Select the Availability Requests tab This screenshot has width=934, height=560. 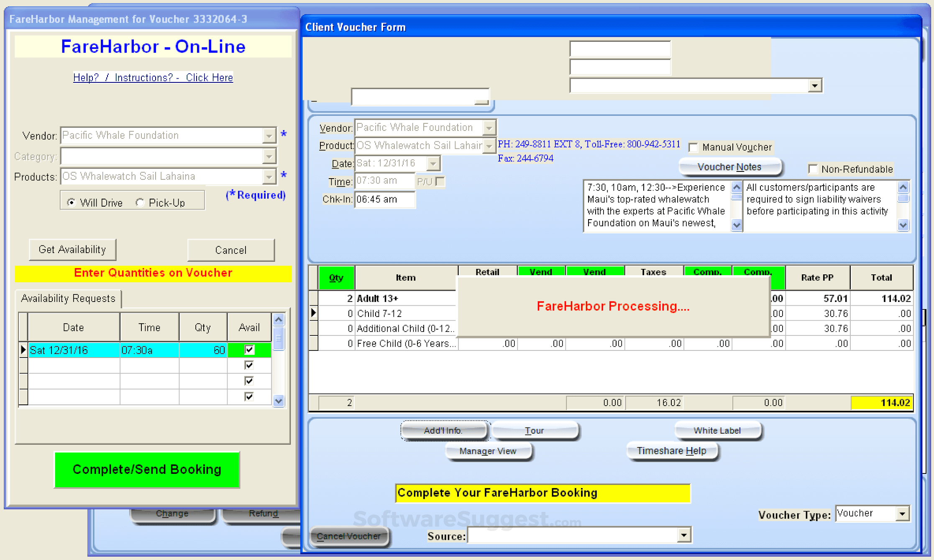(x=68, y=299)
